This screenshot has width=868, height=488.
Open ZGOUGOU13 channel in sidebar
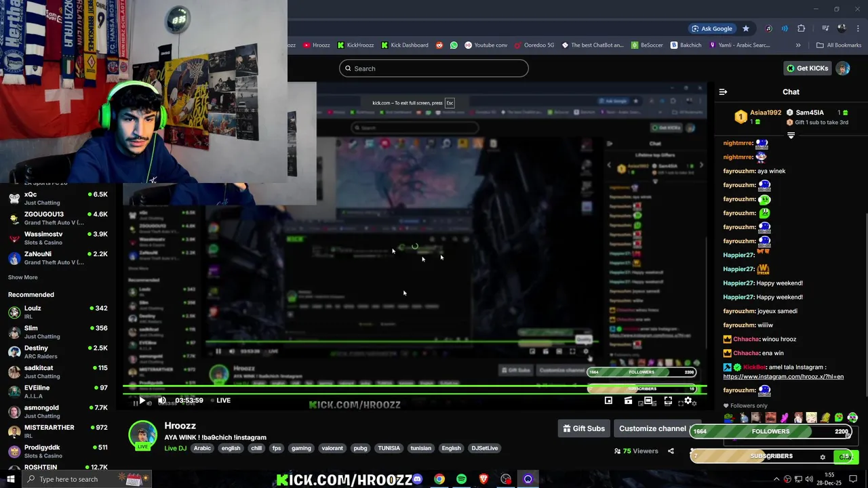point(58,218)
